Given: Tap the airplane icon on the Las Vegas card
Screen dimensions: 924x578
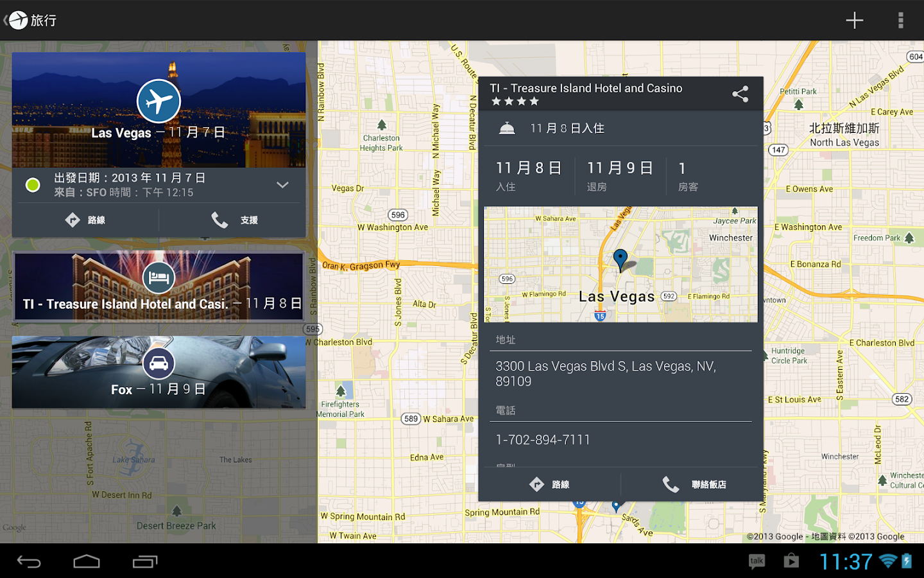Looking at the screenshot, I should pos(158,101).
